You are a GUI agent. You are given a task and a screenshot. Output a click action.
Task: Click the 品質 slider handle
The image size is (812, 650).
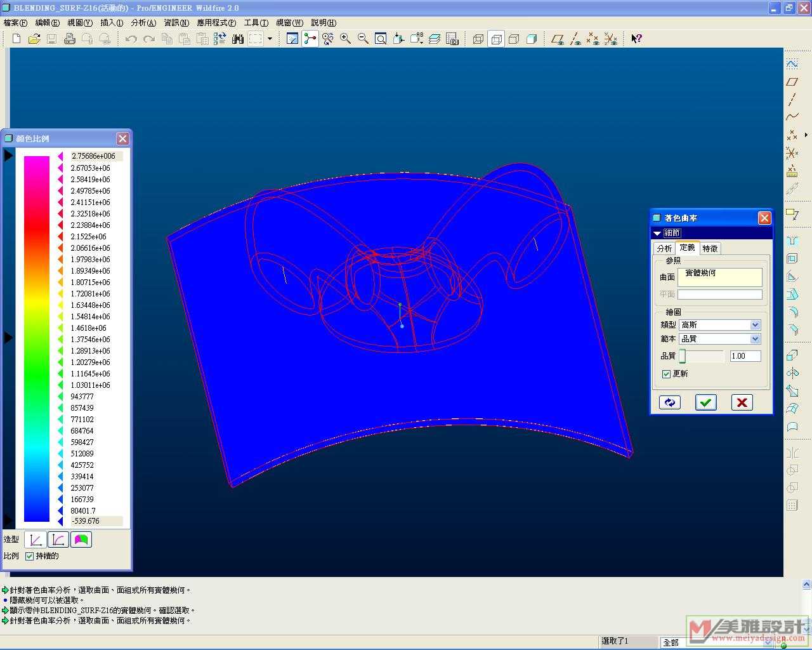coord(683,356)
